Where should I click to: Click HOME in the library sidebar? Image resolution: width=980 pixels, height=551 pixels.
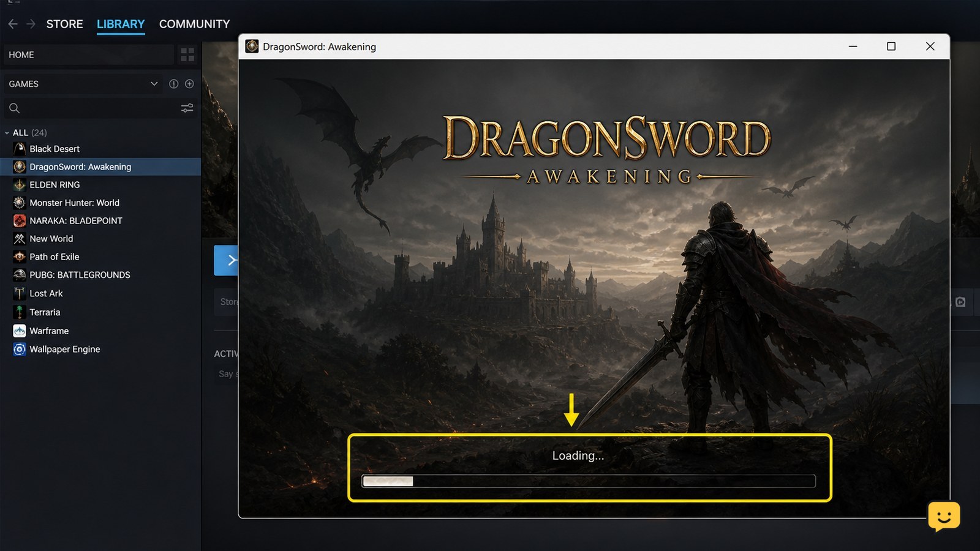(89, 54)
